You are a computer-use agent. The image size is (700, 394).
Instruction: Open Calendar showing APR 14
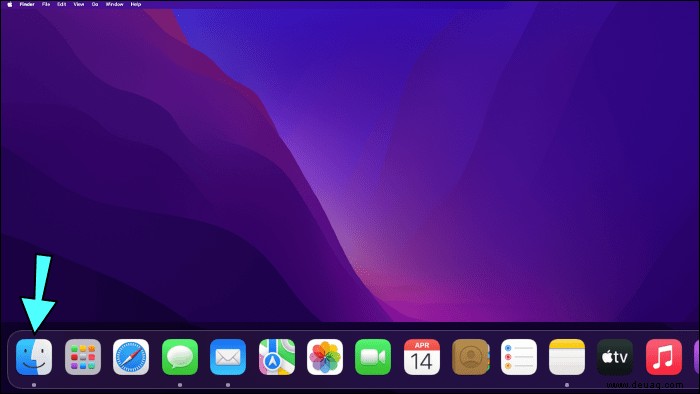(x=421, y=357)
